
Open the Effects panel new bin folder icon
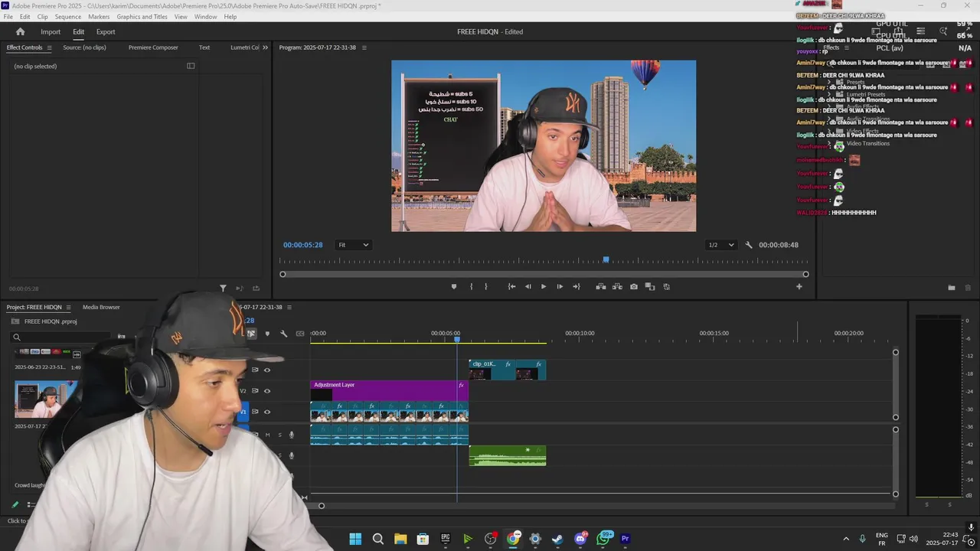(x=952, y=288)
